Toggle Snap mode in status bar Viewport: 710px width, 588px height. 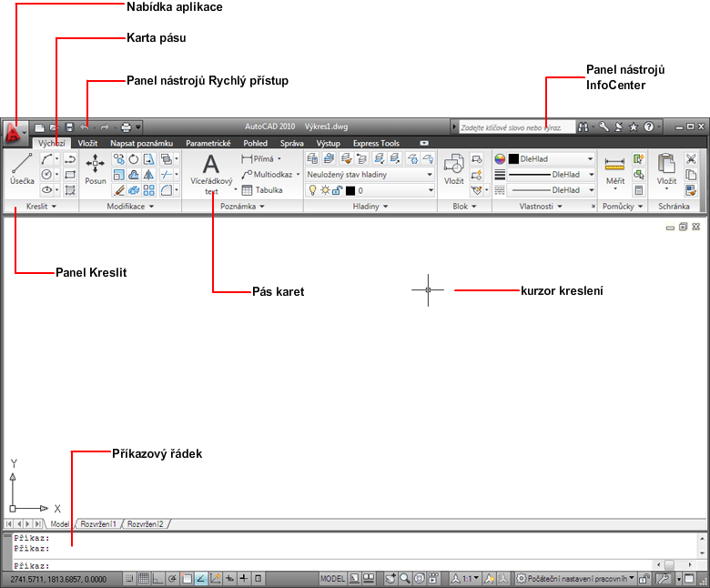point(129,578)
